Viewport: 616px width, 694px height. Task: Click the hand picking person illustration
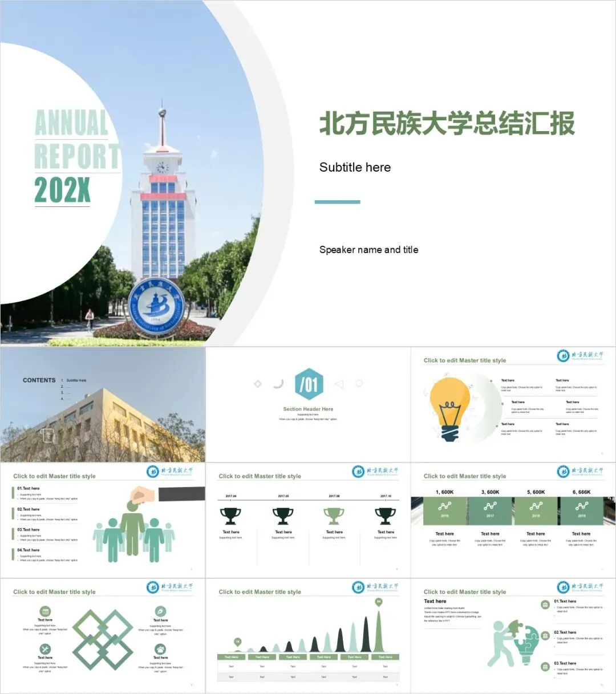(147, 525)
